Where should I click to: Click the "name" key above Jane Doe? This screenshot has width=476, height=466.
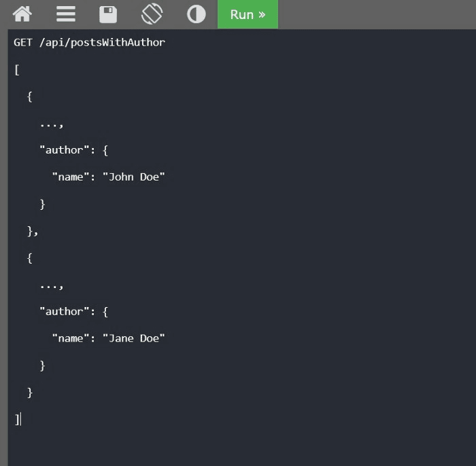click(71, 338)
